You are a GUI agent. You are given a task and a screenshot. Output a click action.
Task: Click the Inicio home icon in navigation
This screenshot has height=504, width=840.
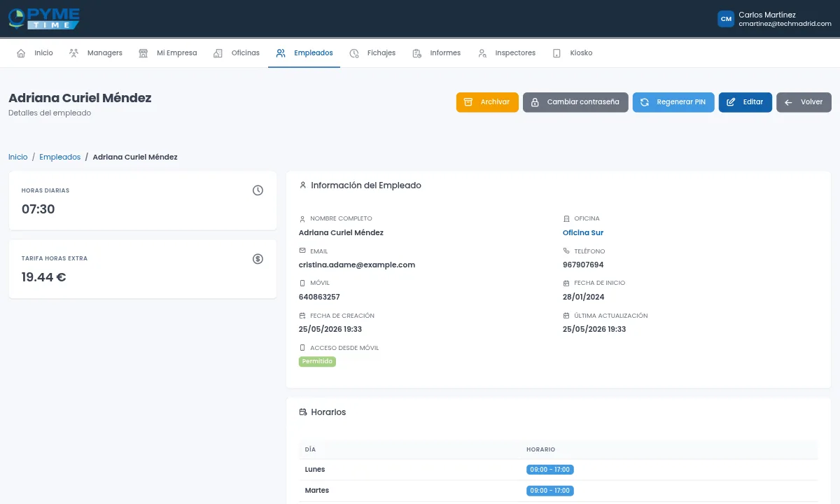pyautogui.click(x=21, y=53)
